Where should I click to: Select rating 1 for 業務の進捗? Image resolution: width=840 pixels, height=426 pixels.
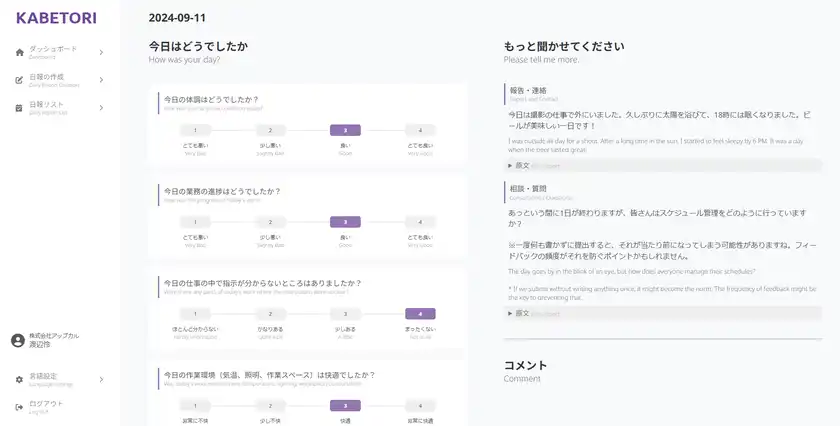click(196, 222)
